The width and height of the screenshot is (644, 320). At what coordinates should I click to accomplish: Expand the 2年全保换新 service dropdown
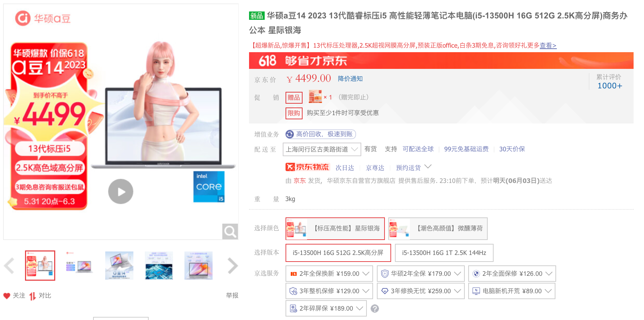point(365,274)
